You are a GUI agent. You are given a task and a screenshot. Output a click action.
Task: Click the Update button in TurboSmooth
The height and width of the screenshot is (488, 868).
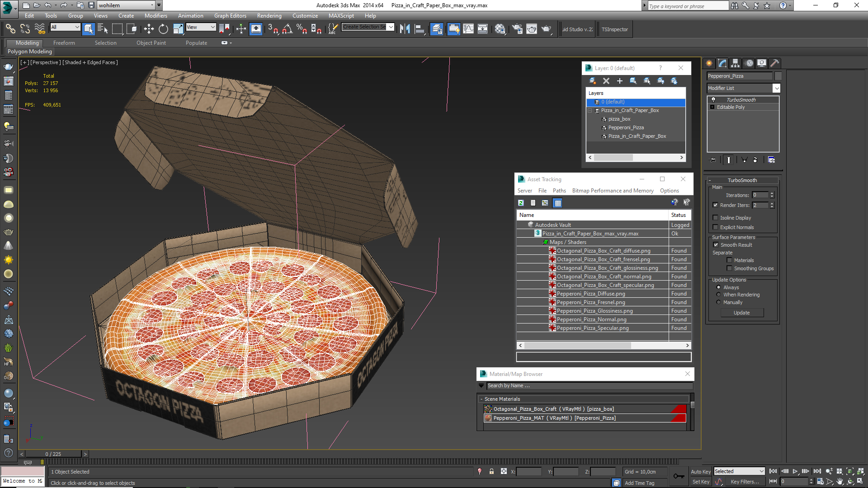741,313
